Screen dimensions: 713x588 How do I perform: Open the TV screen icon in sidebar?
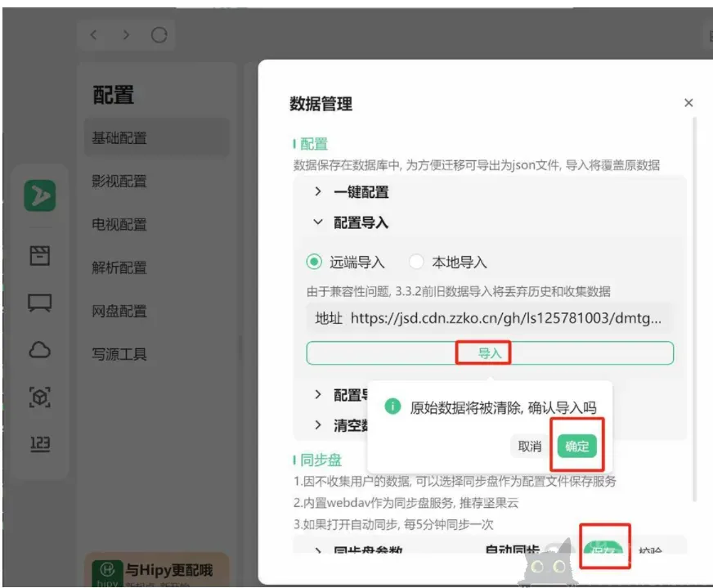point(39,303)
